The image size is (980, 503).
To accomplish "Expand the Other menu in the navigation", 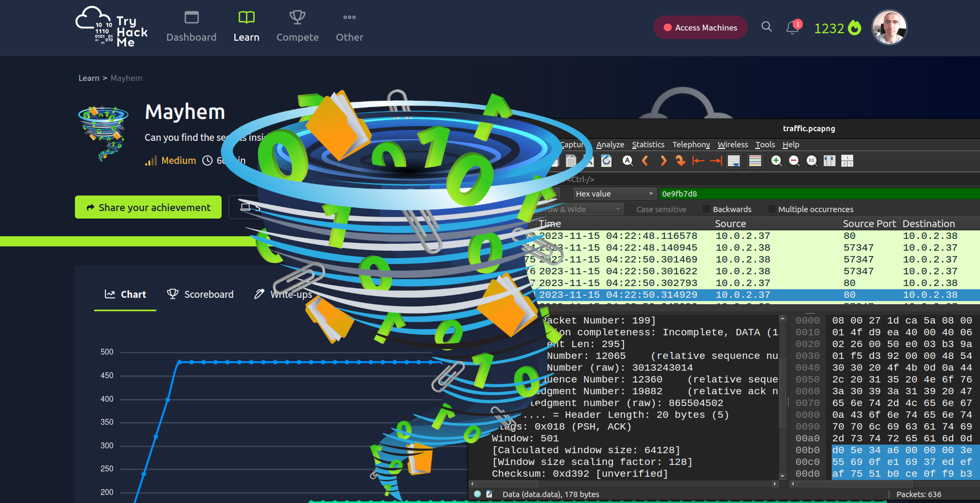I will (x=350, y=27).
